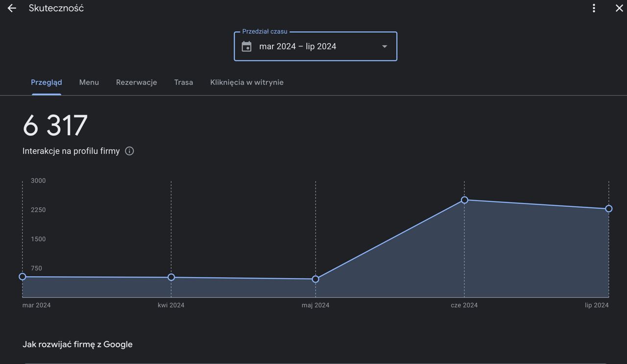Select the cze 2024 peak data point
This screenshot has height=364, width=627.
tap(464, 200)
